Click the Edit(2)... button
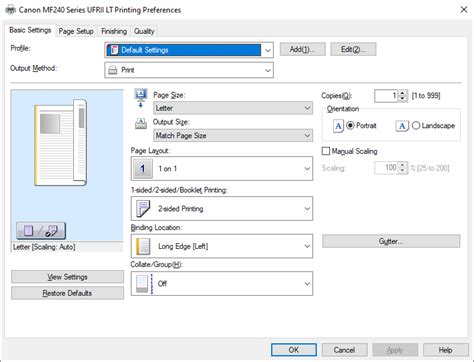 [353, 49]
